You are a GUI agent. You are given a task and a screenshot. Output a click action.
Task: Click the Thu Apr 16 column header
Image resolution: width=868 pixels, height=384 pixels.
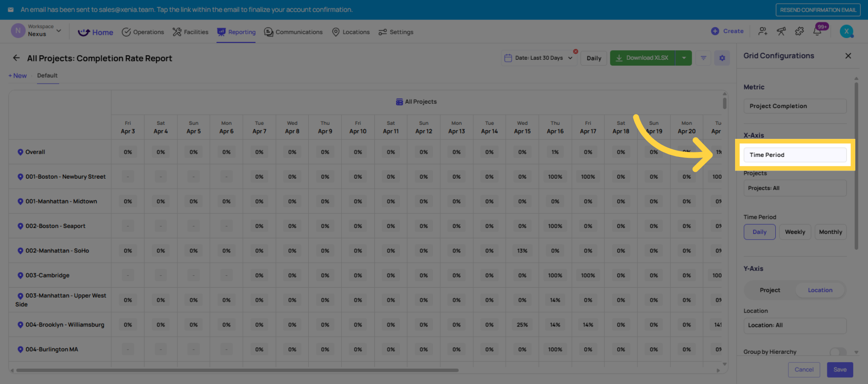pos(555,128)
